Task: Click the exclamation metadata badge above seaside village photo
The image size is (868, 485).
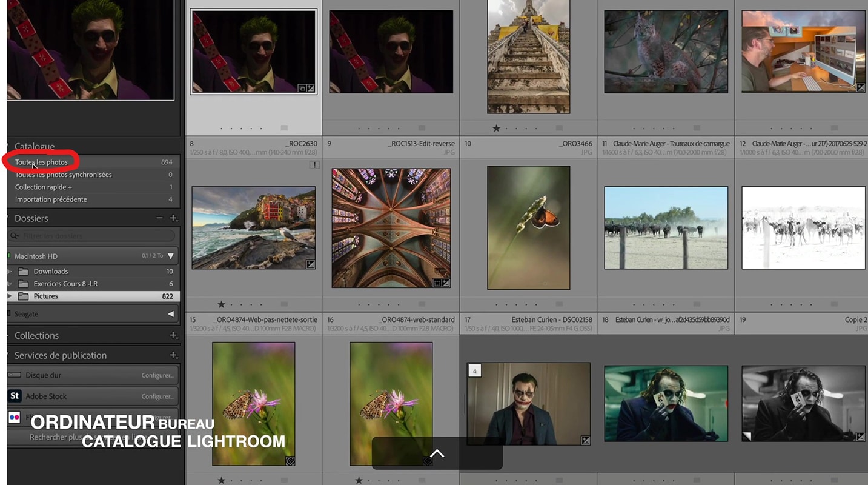Action: pyautogui.click(x=314, y=165)
